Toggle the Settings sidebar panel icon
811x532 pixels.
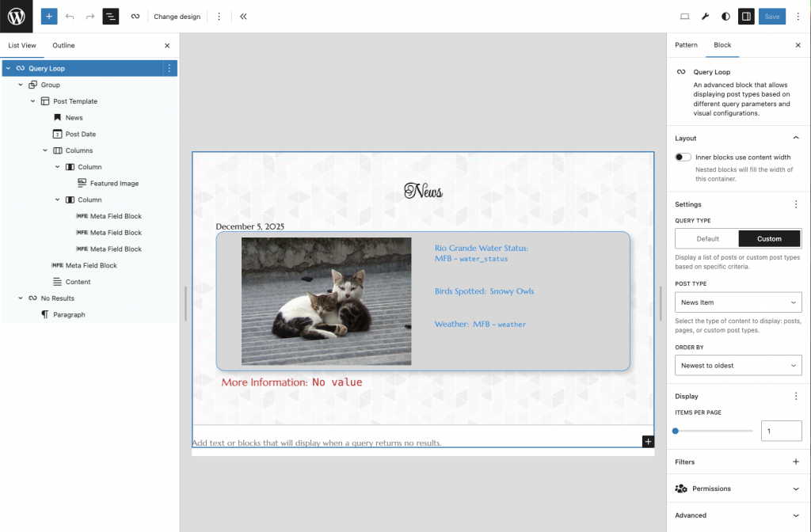[746, 16]
